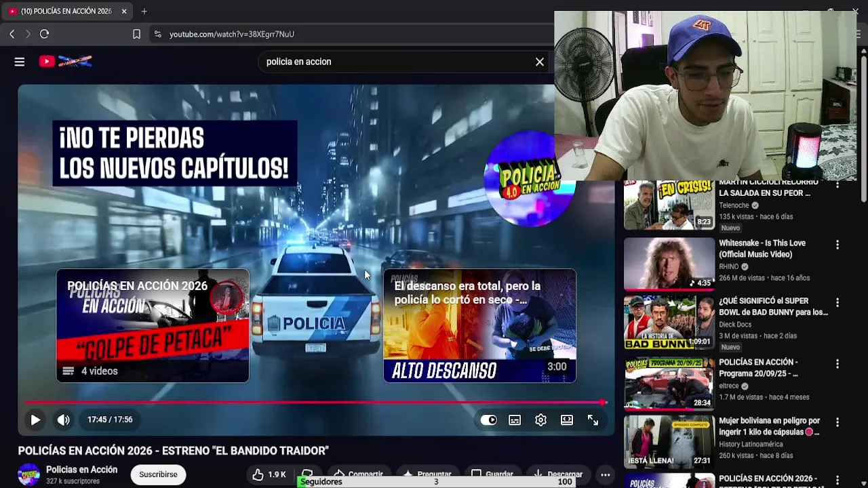Open the 'Mujer boliviana en peligro' thumbnail
The height and width of the screenshot is (488, 868).
[x=669, y=442]
